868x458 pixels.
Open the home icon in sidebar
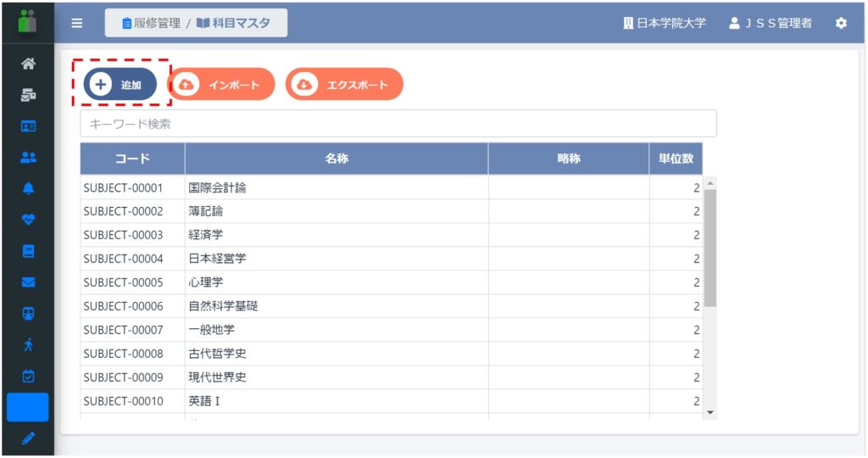tap(28, 64)
